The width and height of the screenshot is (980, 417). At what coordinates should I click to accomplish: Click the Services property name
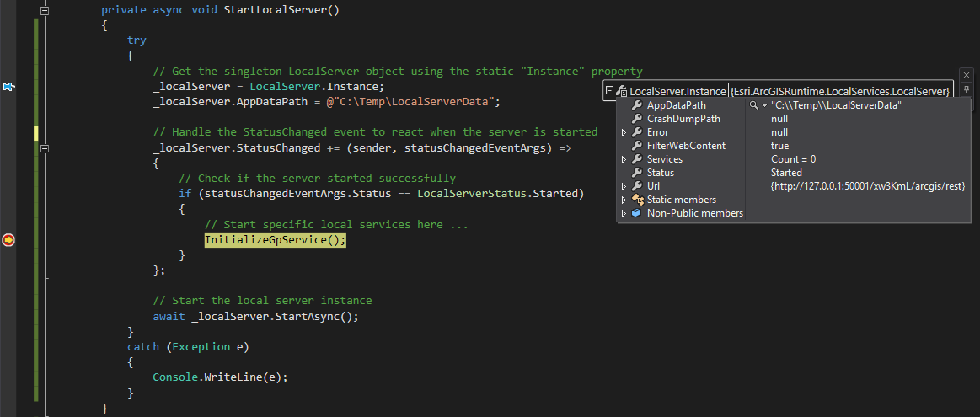664,159
